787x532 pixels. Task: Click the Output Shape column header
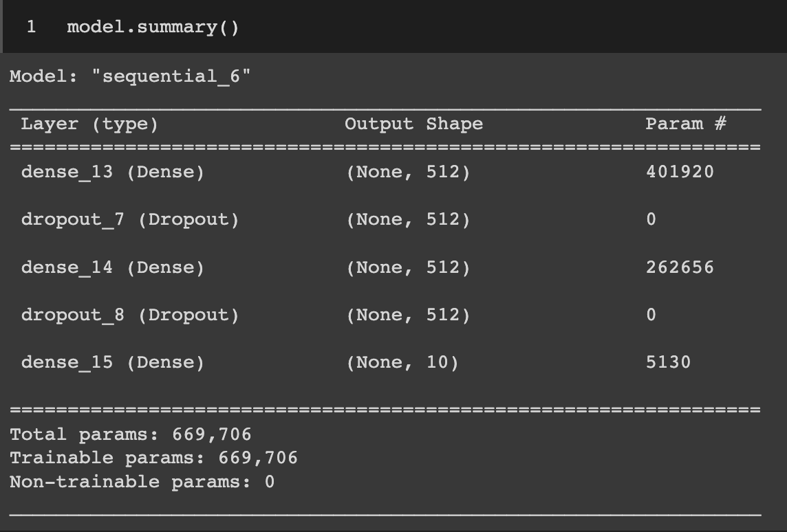413,124
